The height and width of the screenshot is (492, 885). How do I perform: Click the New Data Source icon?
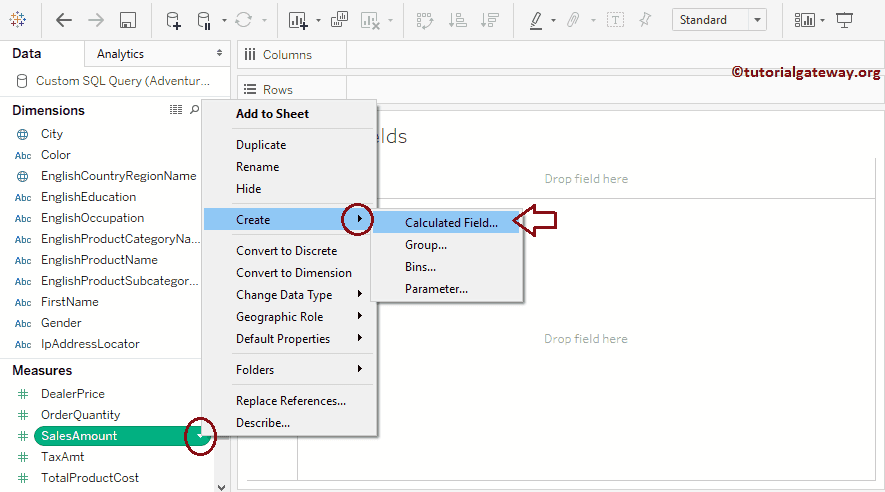click(x=173, y=20)
